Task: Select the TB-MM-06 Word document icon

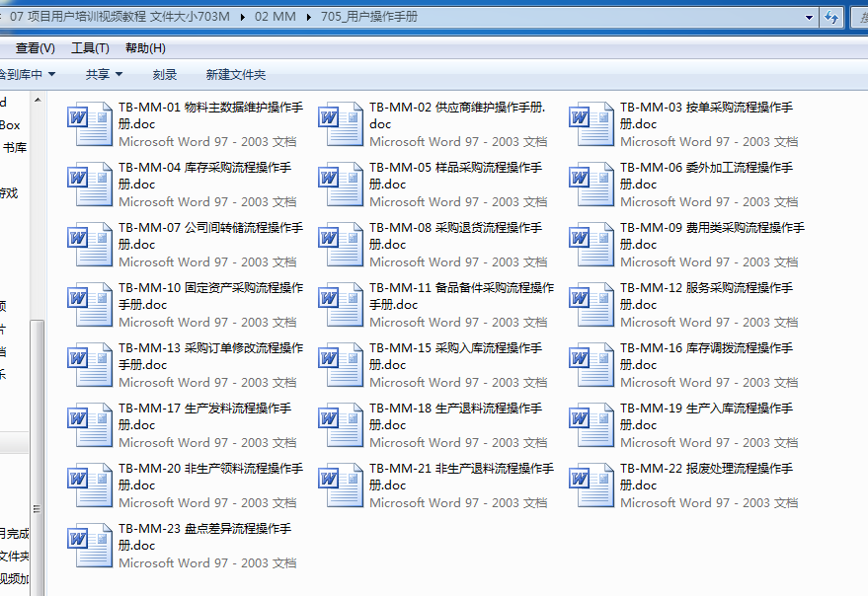Action: coord(592,185)
